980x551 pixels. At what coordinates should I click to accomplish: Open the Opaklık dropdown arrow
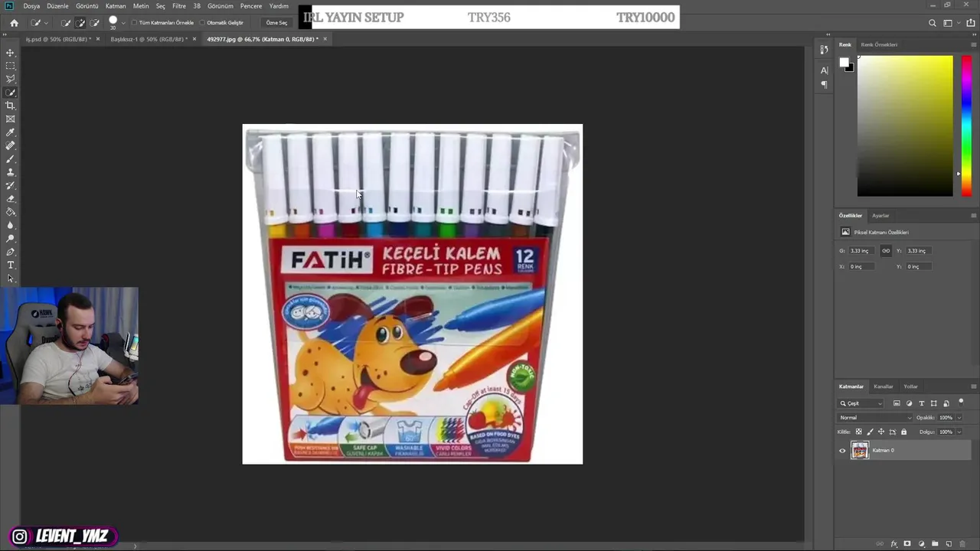click(959, 418)
